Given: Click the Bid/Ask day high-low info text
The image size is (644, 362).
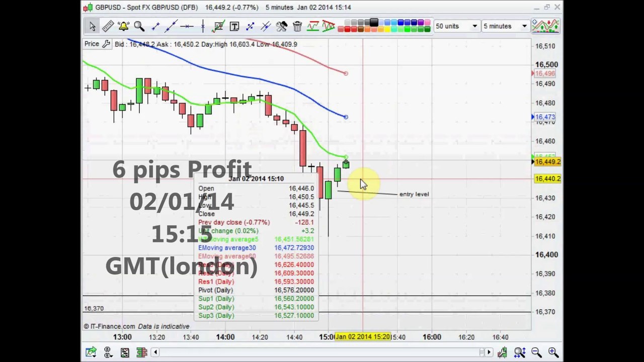Looking at the screenshot, I should coord(206,44).
